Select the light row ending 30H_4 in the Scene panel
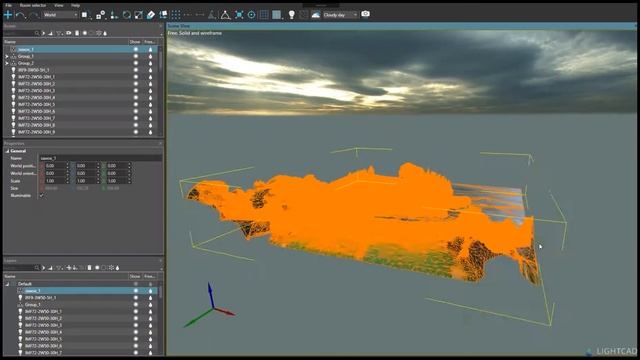 [80, 98]
